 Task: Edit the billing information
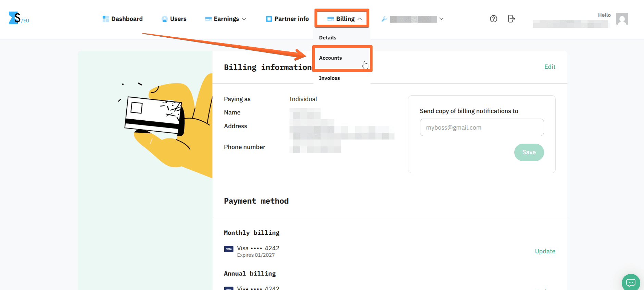550,67
